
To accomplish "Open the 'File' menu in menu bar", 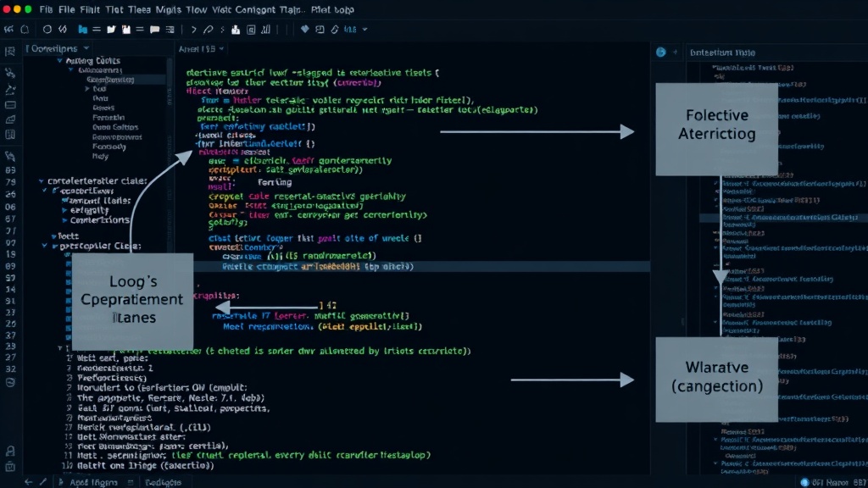I will pyautogui.click(x=66, y=9).
